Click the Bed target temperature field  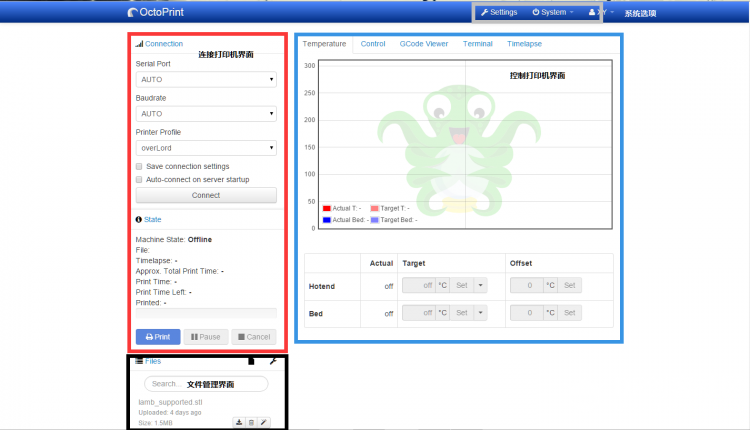[x=419, y=313]
